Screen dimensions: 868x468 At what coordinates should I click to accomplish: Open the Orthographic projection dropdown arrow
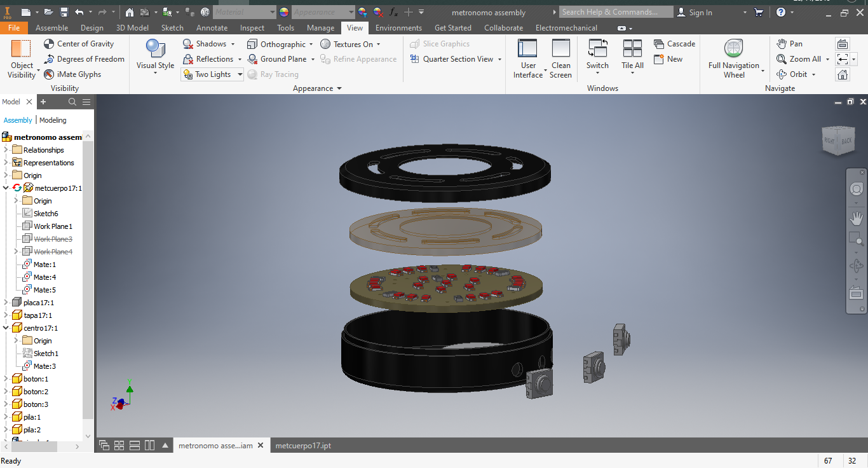coord(311,45)
